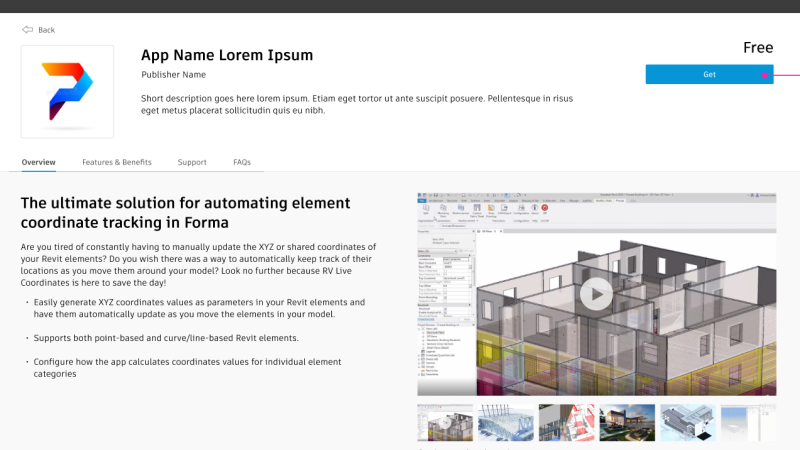
Task: Click the App Name Lorem Ipsum title
Action: coord(227,55)
